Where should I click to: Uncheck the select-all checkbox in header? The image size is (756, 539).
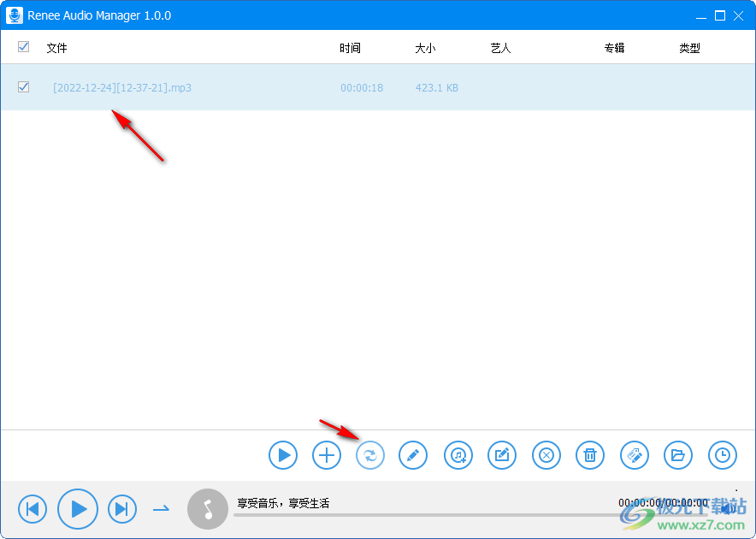23,47
